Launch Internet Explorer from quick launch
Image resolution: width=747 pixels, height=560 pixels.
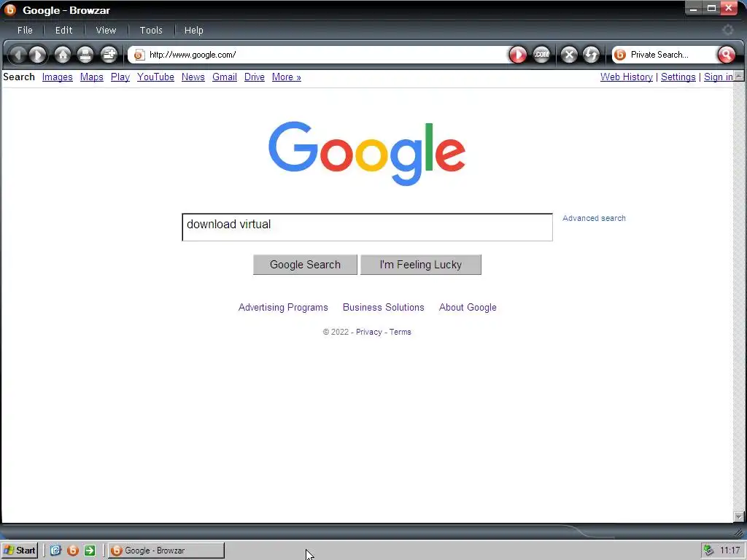tap(55, 551)
